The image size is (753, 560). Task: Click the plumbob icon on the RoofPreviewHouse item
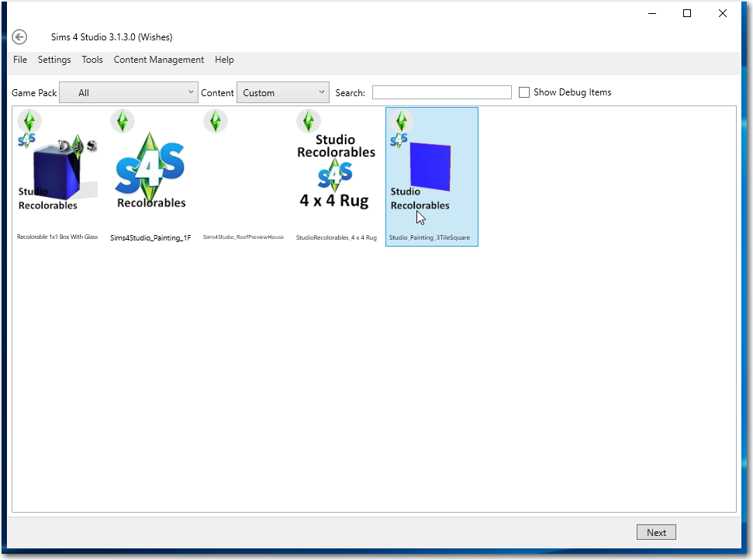[x=216, y=121]
